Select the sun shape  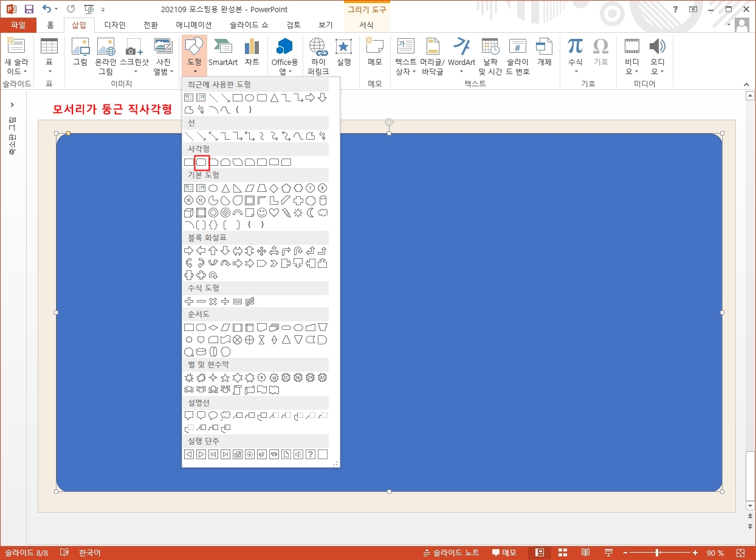tap(298, 213)
